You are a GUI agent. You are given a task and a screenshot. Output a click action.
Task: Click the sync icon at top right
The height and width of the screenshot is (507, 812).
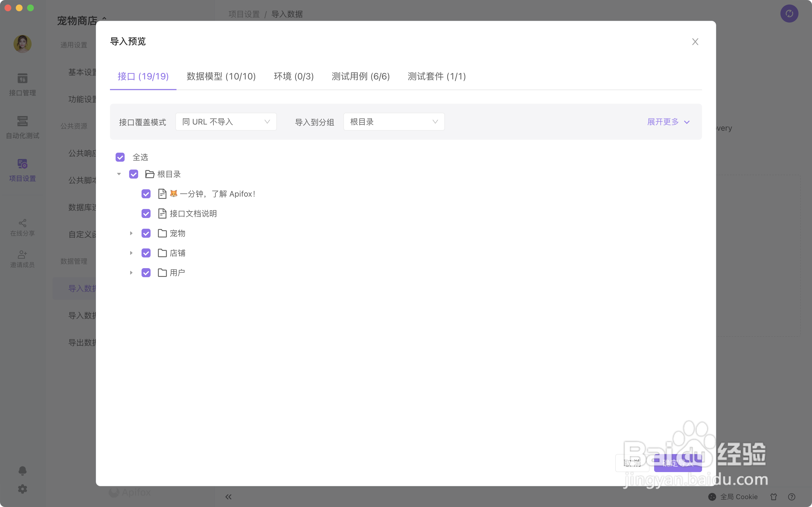(789, 14)
